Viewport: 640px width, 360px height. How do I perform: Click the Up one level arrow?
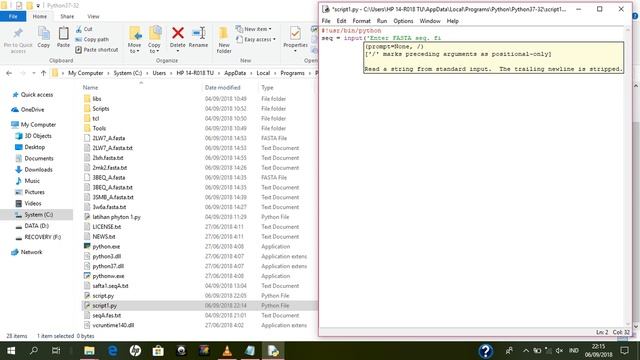43,73
